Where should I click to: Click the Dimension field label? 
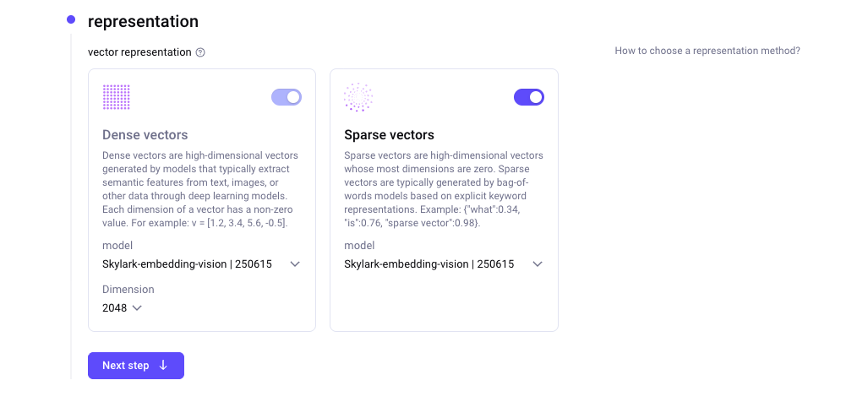[x=128, y=290]
